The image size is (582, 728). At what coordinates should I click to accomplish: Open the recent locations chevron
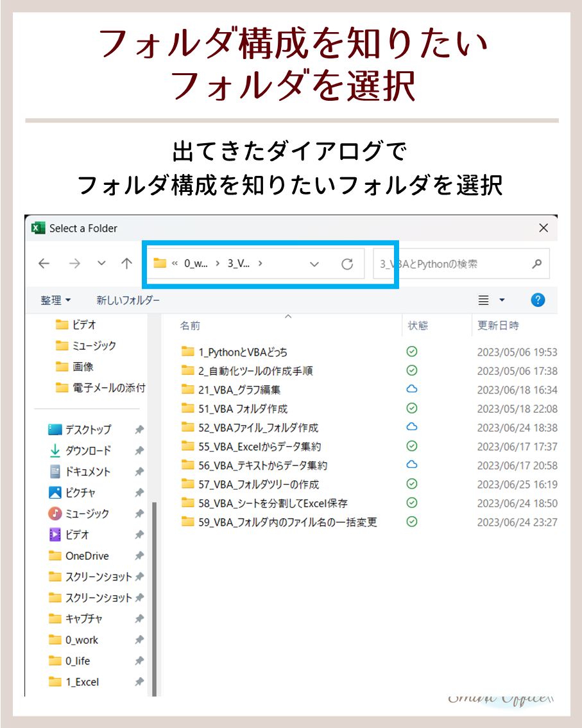(101, 263)
